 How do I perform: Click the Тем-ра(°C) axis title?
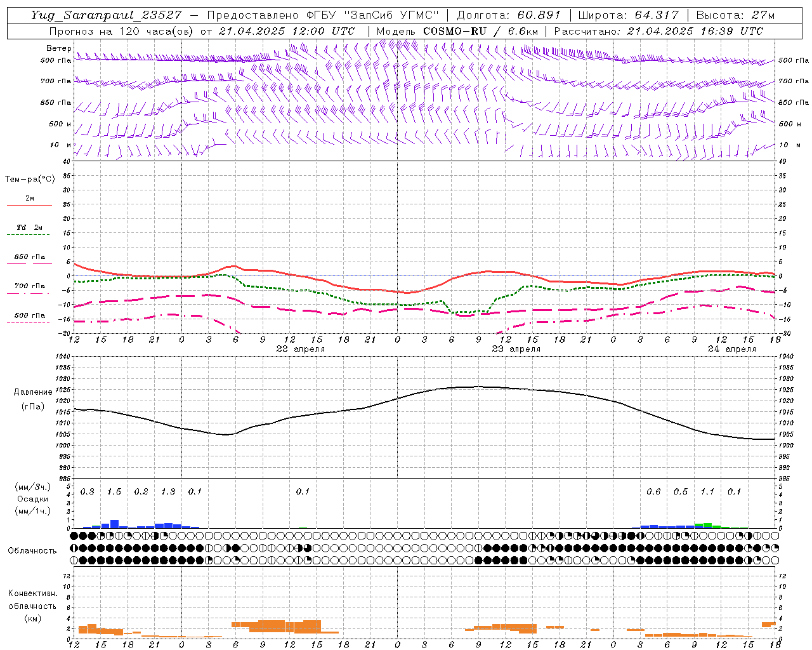tap(30, 180)
